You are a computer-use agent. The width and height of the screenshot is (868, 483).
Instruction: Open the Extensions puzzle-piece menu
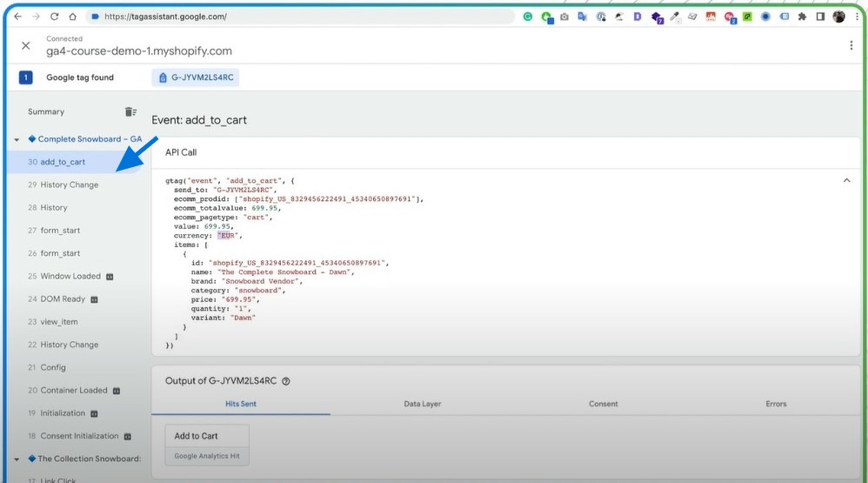[802, 17]
